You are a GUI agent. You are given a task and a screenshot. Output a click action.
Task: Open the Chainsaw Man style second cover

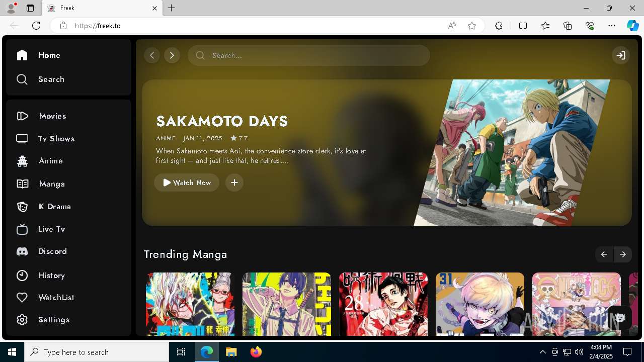[x=287, y=304]
